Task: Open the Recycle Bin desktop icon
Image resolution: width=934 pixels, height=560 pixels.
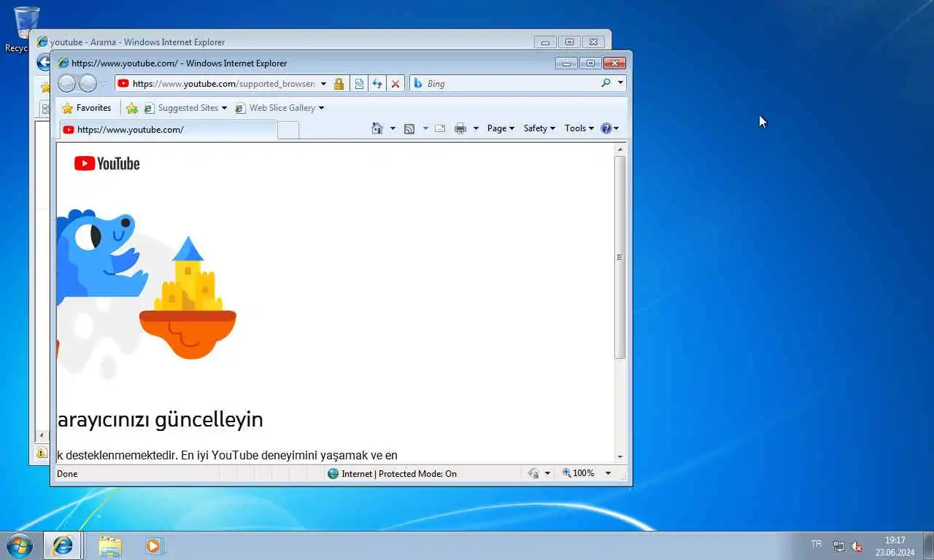Action: tap(26, 30)
